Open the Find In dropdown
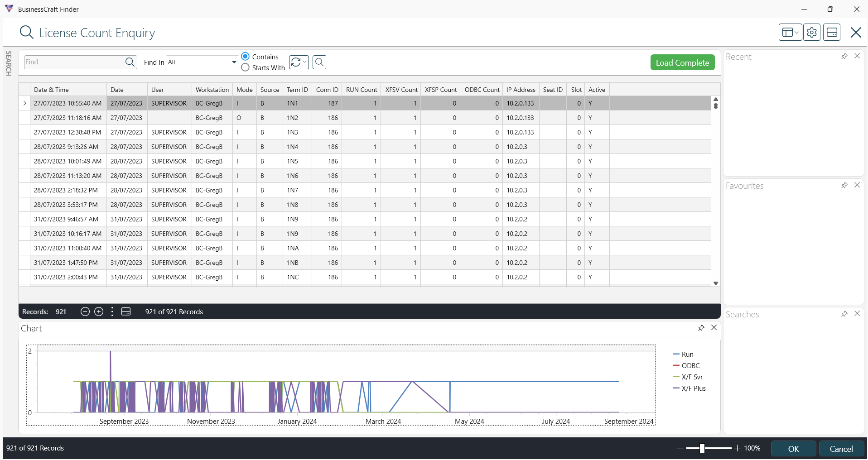 click(234, 62)
